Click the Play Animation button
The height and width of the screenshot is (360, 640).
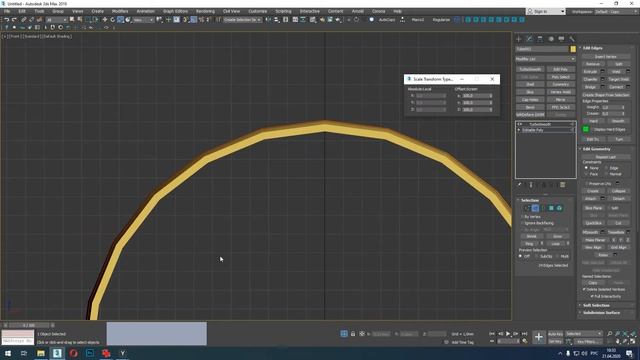[x=508, y=334]
